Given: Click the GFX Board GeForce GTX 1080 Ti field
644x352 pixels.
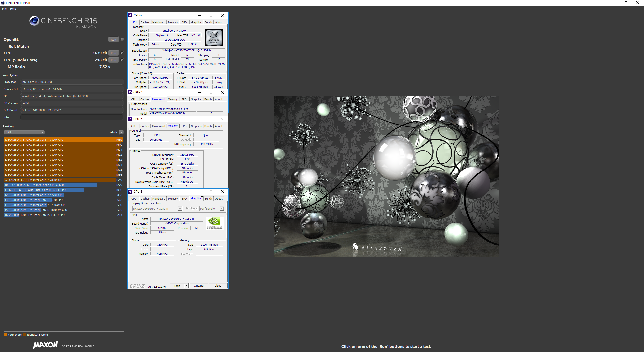Looking at the screenshot, I should click(x=72, y=110).
